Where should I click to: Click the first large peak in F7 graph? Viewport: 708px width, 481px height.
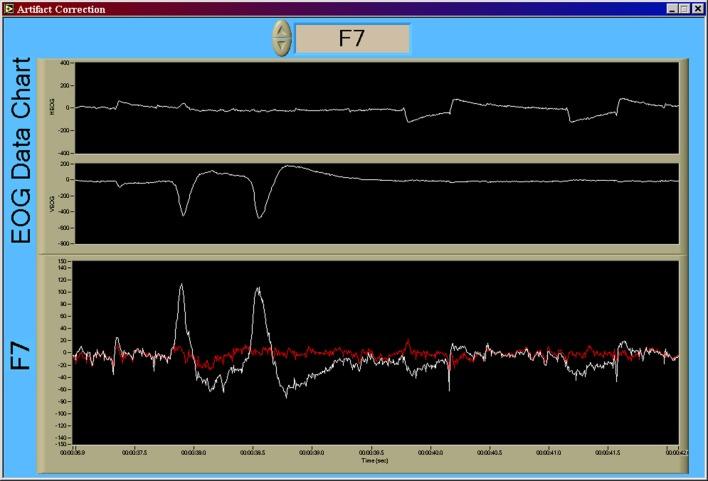pyautogui.click(x=181, y=286)
